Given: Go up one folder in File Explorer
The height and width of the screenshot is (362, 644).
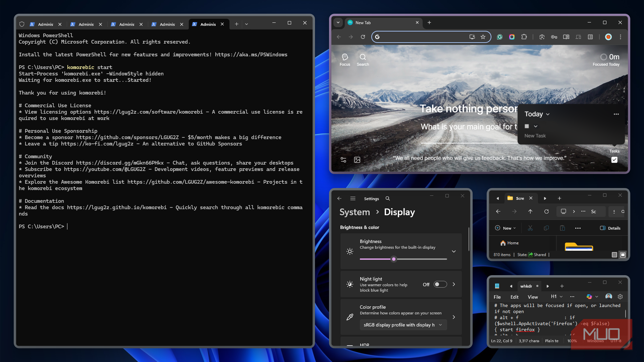Looking at the screenshot, I should (x=530, y=212).
